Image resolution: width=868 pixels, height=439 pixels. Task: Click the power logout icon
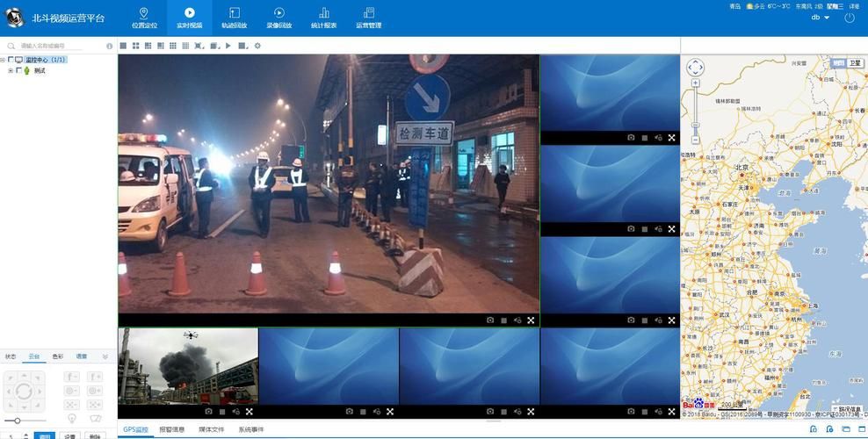(x=850, y=18)
